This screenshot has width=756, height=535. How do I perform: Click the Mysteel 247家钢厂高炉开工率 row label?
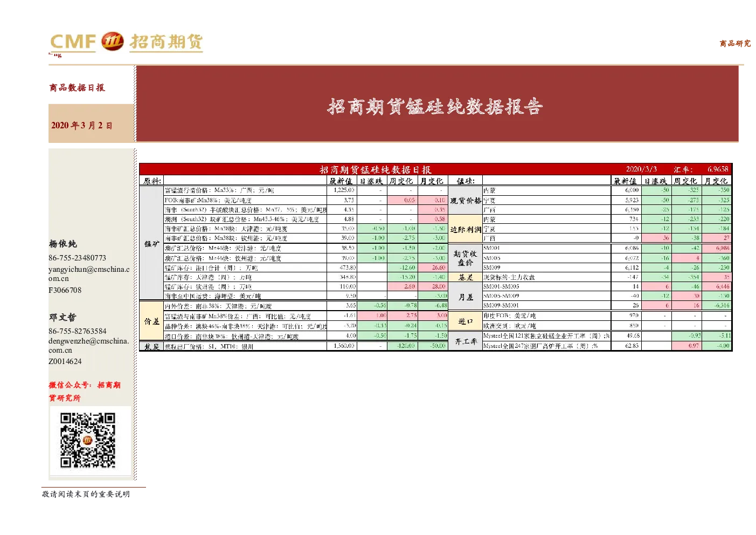pyautogui.click(x=540, y=346)
